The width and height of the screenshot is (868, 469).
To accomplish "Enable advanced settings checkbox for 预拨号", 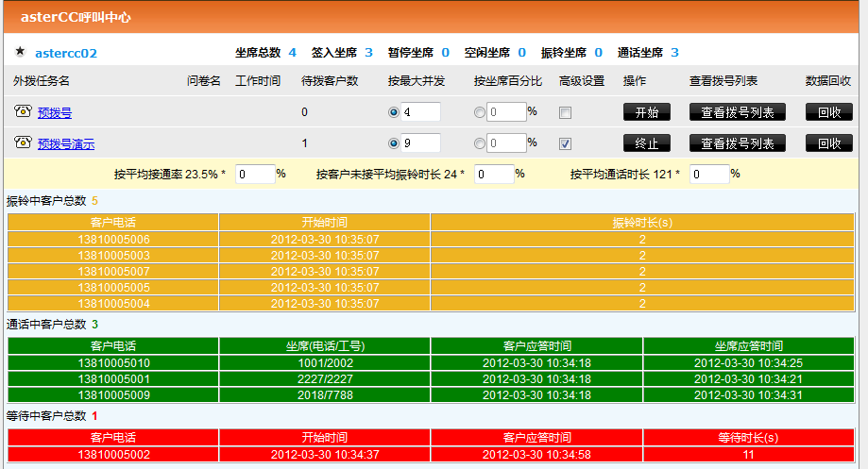I will coord(565,112).
